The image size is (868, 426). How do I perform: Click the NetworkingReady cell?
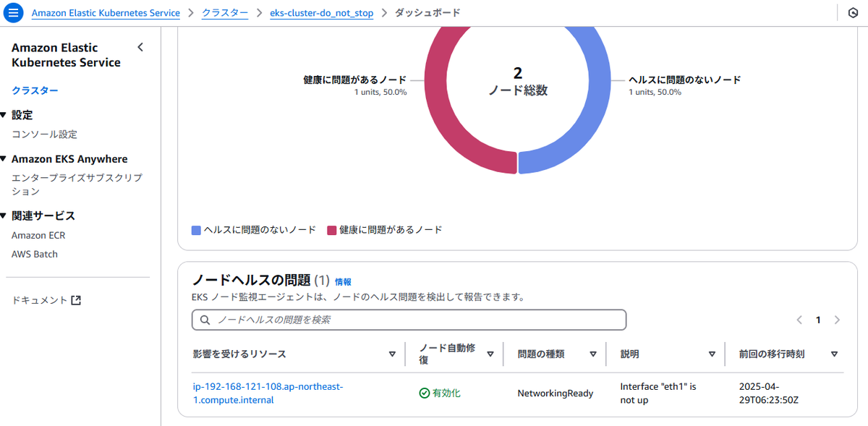pyautogui.click(x=556, y=393)
